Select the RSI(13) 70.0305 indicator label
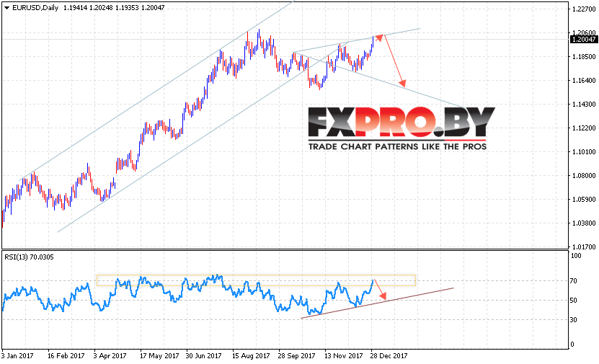The width and height of the screenshot is (599, 364). pos(29,257)
